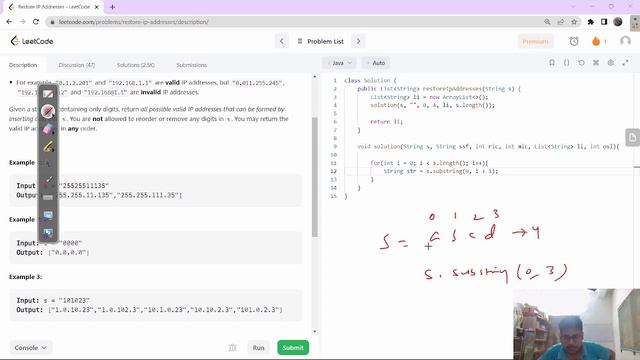This screenshot has width=640, height=360.
Task: Click the LeetCode logo
Action: [x=32, y=41]
